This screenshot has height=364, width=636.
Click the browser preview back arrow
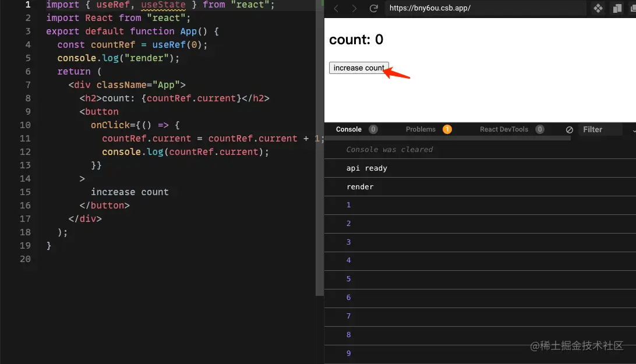point(336,8)
